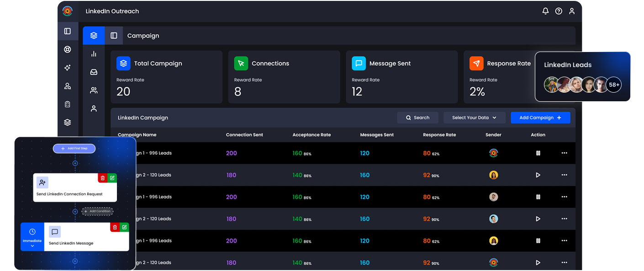Open the bar chart analytics icon
The height and width of the screenshot is (271, 644).
(94, 54)
